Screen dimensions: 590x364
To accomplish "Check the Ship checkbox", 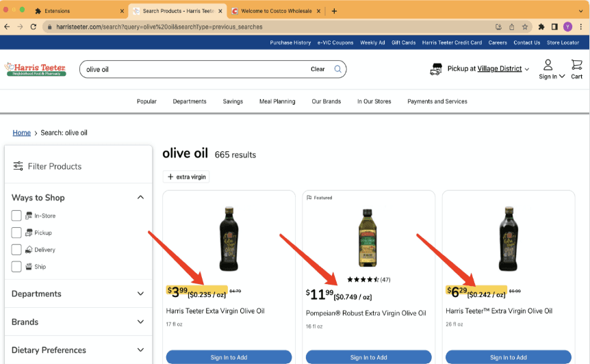I will click(x=16, y=266).
